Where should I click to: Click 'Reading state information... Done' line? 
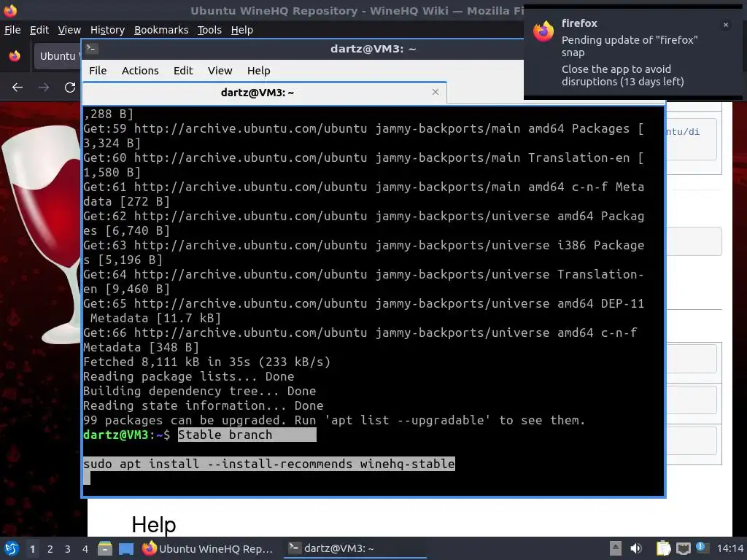click(x=204, y=405)
